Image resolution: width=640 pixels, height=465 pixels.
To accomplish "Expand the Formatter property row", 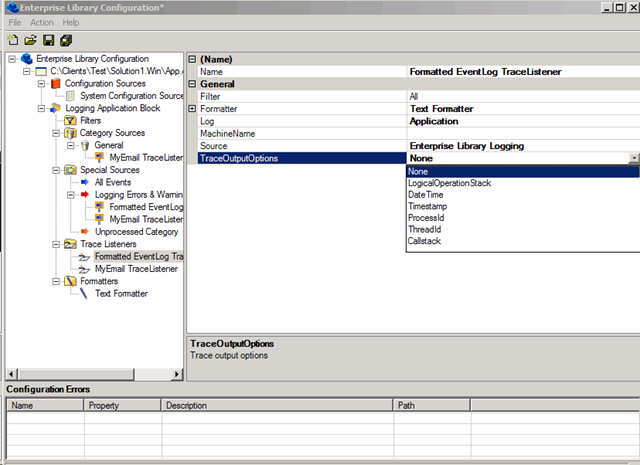I will (192, 109).
